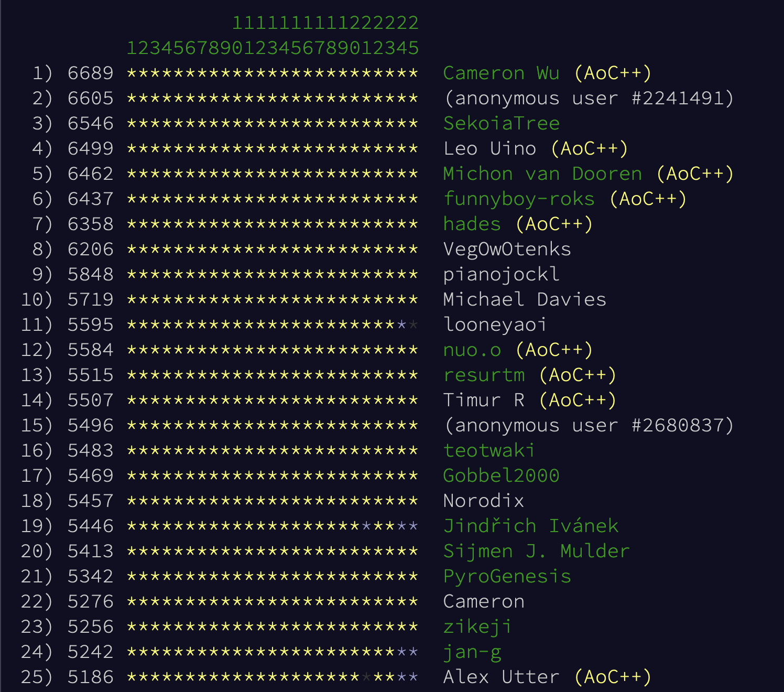Open Michon van Dooren's linked name
The height and width of the screenshot is (692, 784).
click(542, 174)
